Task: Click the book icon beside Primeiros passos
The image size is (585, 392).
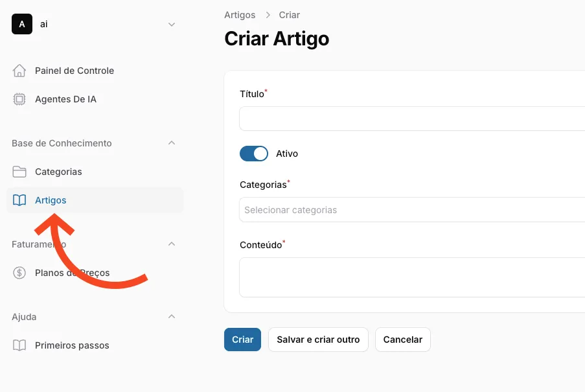Action: point(19,345)
